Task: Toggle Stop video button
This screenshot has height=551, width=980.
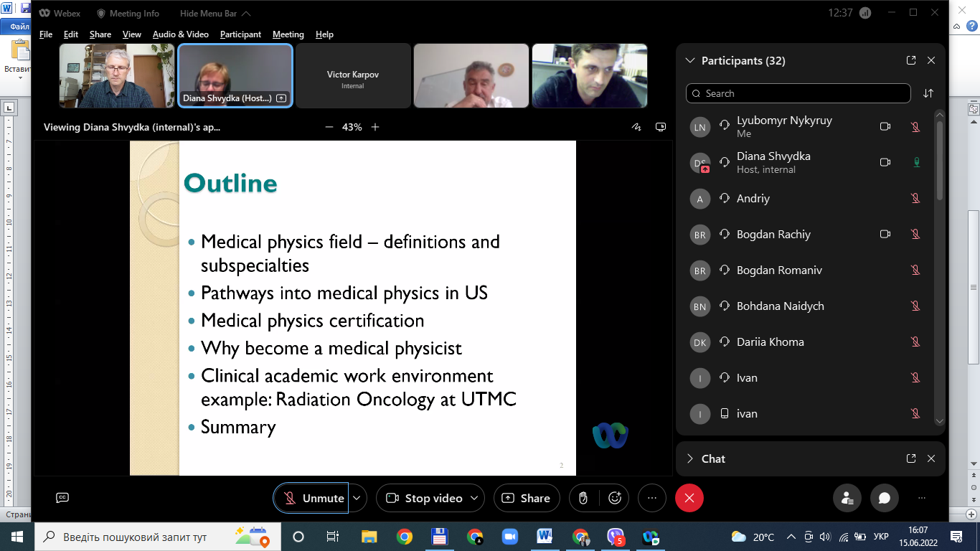Action: [430, 498]
